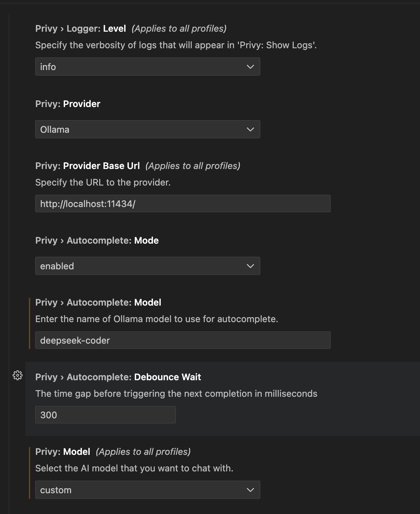Click the Provider Base Url text field

pos(183,204)
